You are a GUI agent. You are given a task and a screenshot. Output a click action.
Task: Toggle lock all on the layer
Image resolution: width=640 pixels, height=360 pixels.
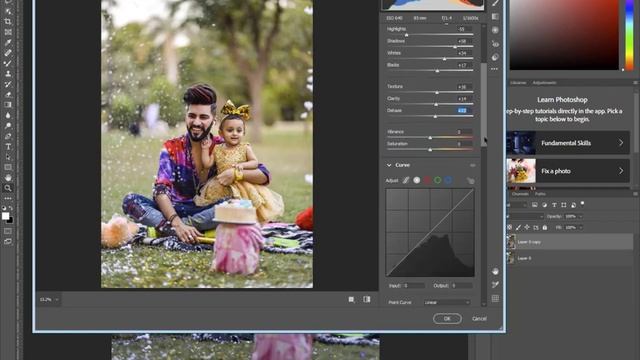coord(544,227)
